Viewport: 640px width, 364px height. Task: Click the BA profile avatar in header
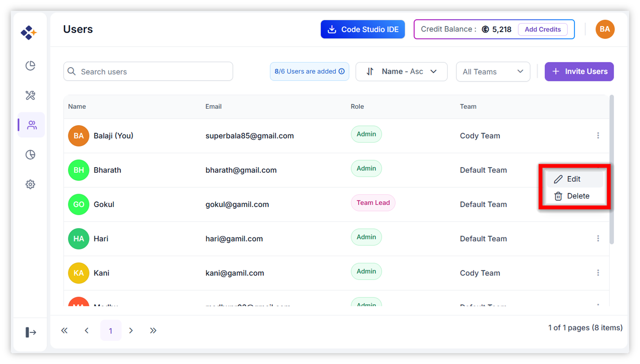(x=605, y=29)
